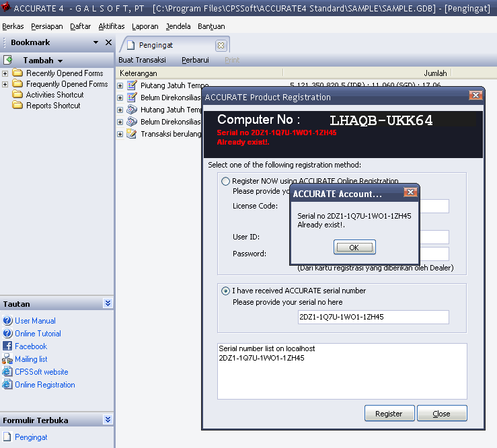Open the User Manual link

(35, 321)
